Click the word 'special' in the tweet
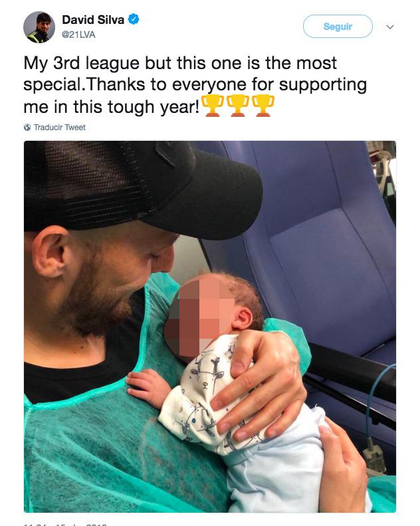 click(x=52, y=85)
